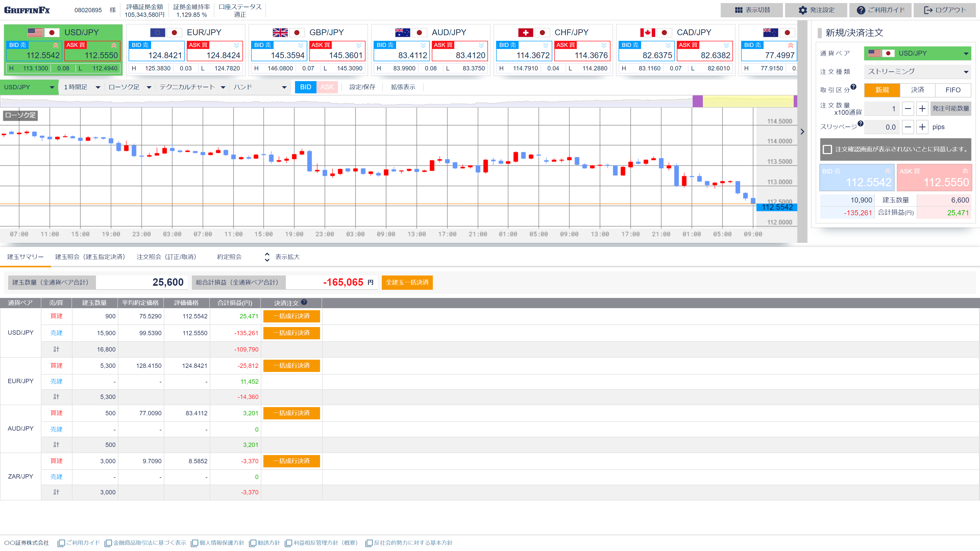Switch chart to ASK price

(327, 87)
